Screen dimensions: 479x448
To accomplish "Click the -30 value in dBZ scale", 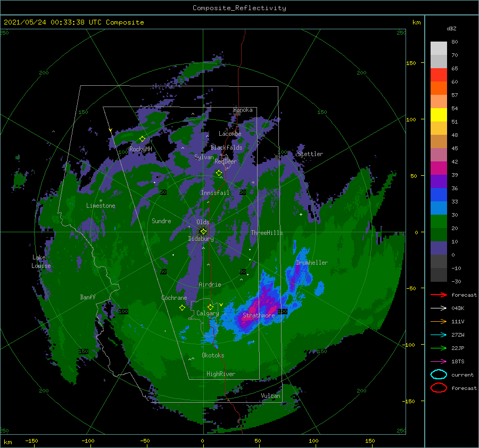I will point(456,281).
